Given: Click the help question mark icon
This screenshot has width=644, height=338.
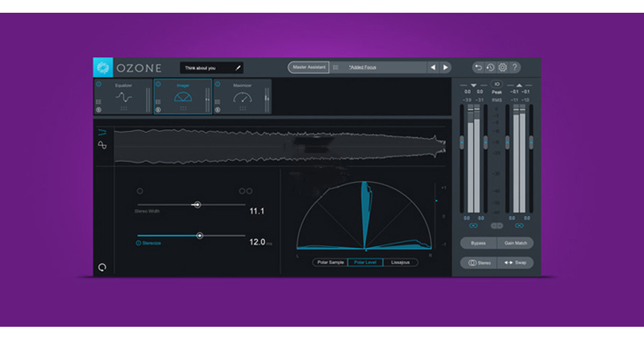Looking at the screenshot, I should click(514, 67).
